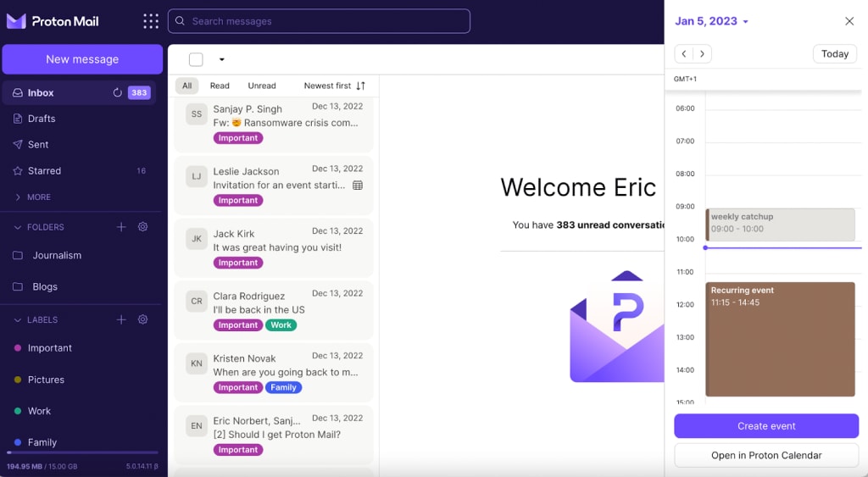
Task: Click the JK sender avatar
Action: point(197,239)
